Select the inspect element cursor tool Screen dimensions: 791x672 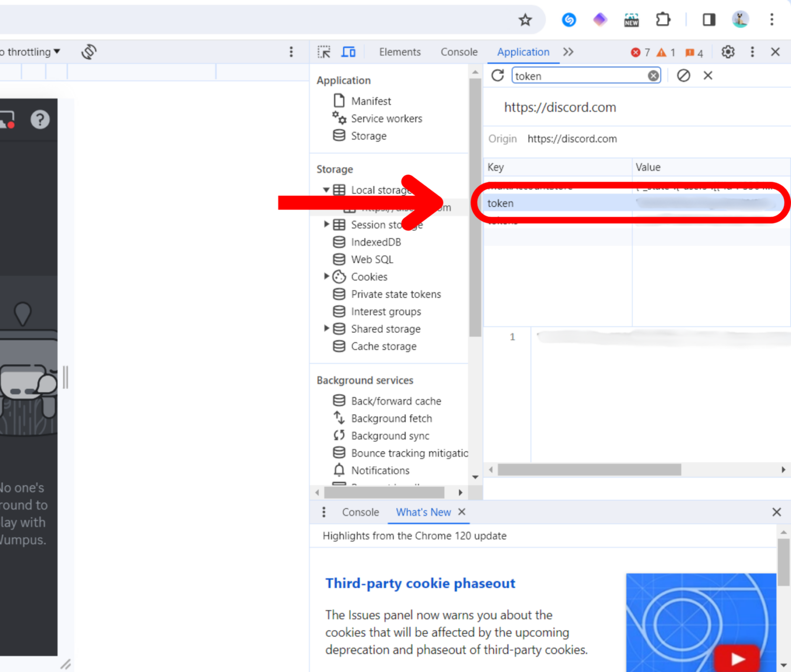pyautogui.click(x=324, y=52)
